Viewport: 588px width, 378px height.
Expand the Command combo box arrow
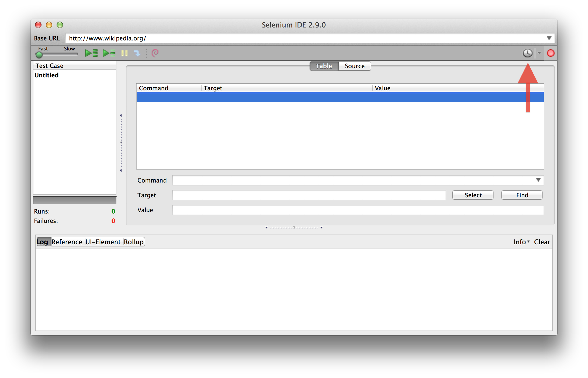point(538,180)
